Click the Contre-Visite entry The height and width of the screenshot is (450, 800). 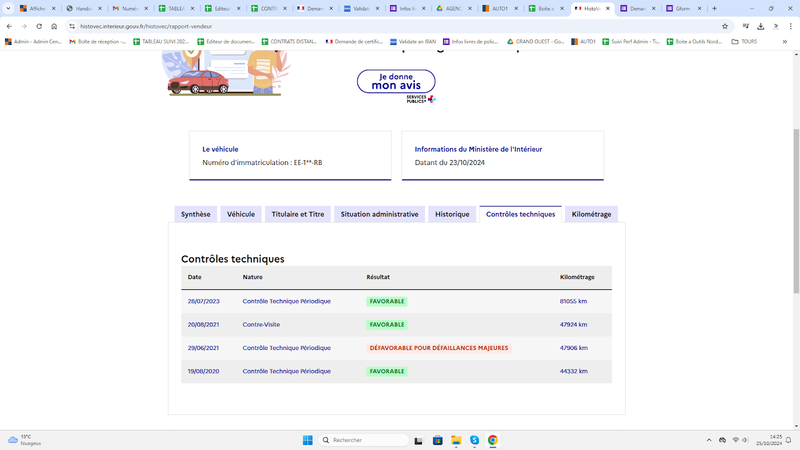261,324
